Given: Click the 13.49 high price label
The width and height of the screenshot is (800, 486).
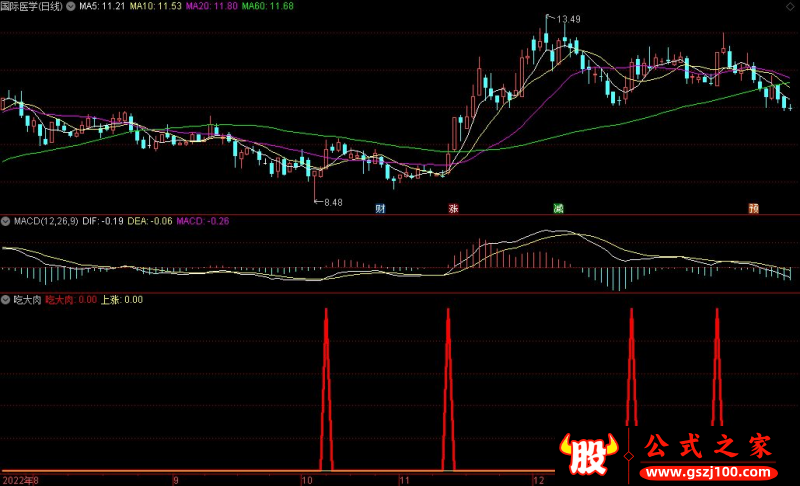Looking at the screenshot, I should (568, 19).
